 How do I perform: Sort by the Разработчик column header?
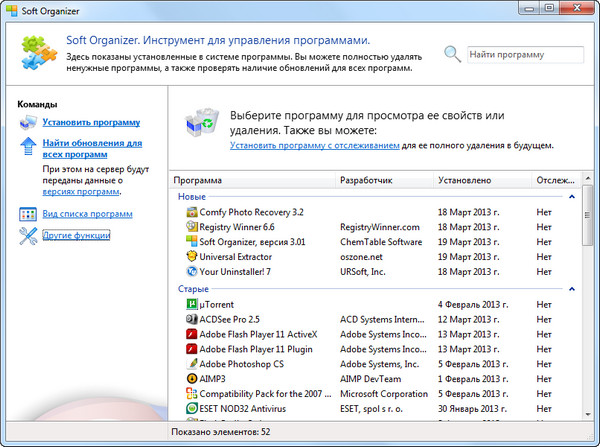[367, 181]
